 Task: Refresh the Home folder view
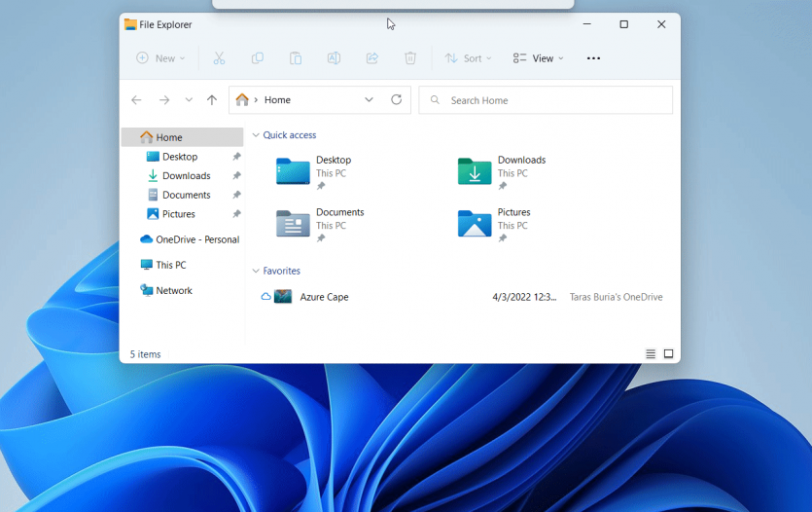(396, 99)
